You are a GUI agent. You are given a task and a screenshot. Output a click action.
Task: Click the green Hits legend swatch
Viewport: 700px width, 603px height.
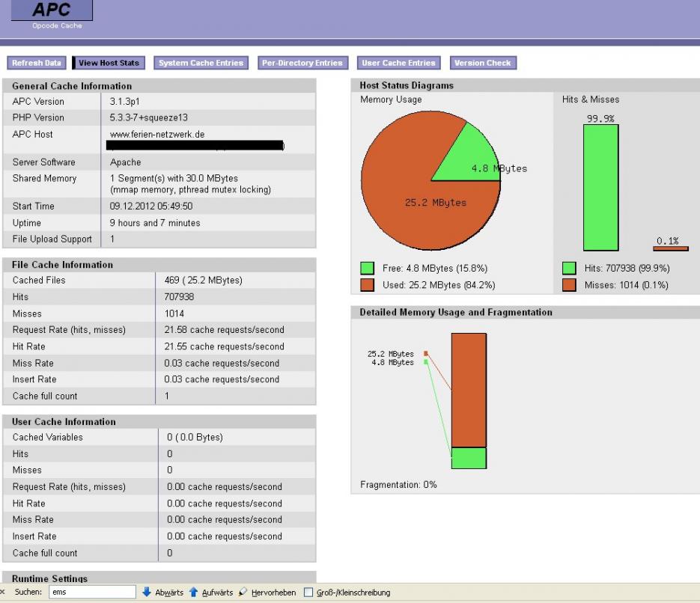569,268
